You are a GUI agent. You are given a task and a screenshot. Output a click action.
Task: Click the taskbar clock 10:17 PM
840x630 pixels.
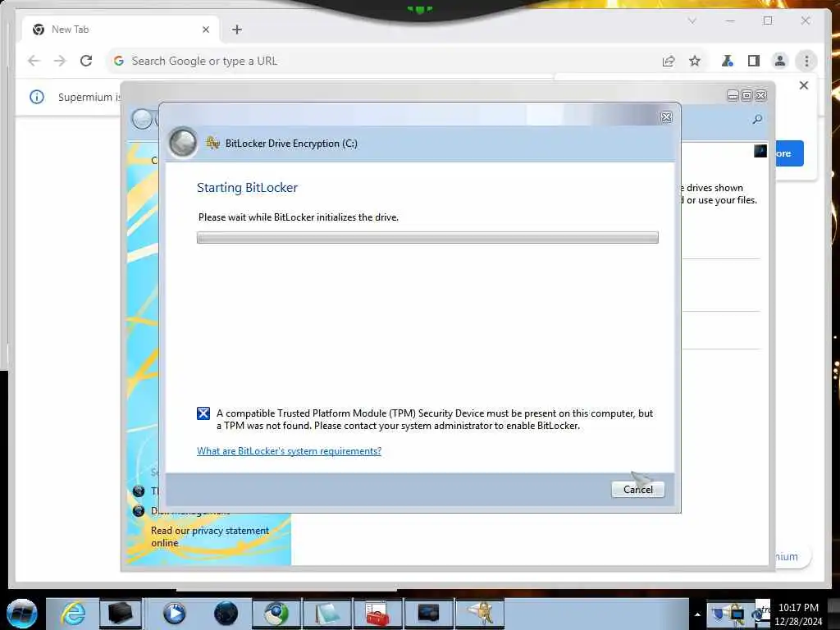(x=798, y=614)
